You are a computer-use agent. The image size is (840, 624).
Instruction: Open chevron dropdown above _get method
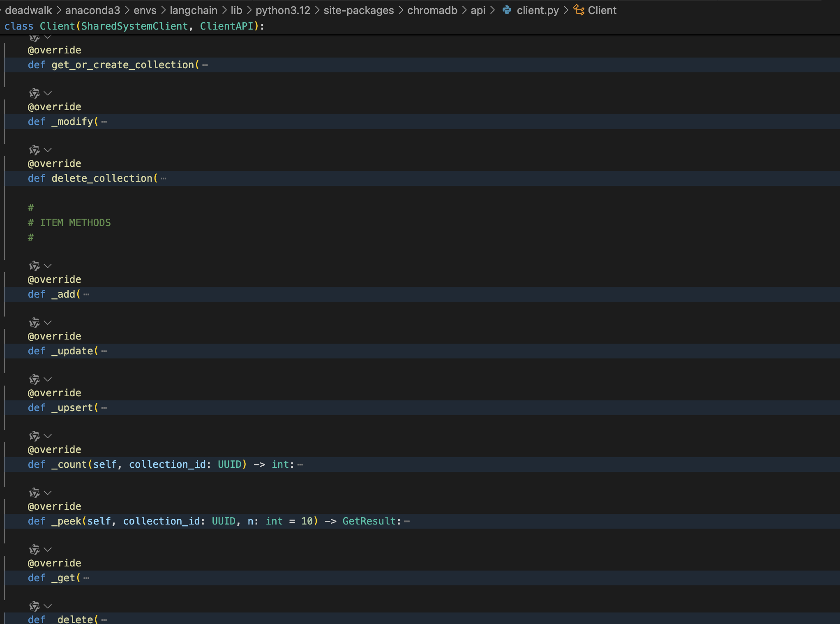coord(48,550)
